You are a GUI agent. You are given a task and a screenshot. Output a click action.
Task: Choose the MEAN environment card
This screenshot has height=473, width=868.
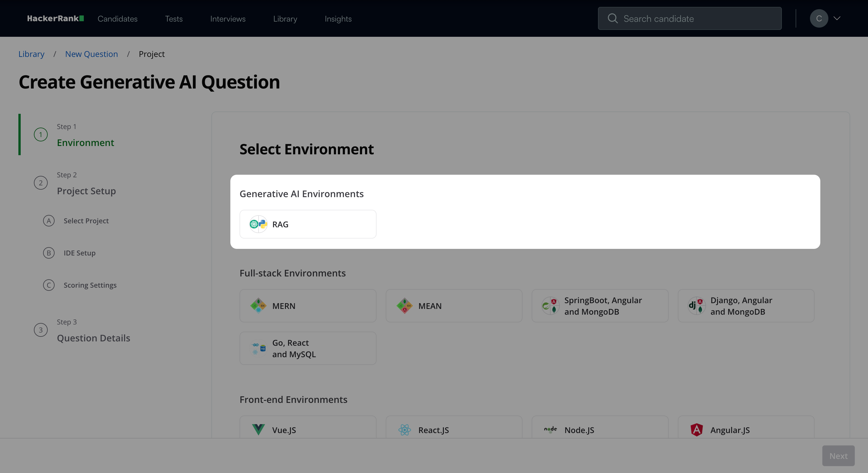(454, 306)
